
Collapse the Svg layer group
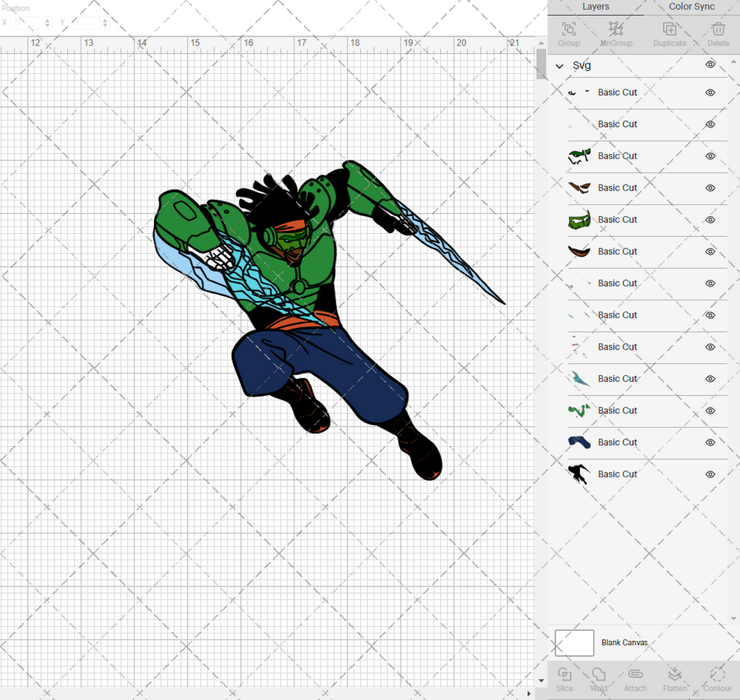click(x=558, y=66)
